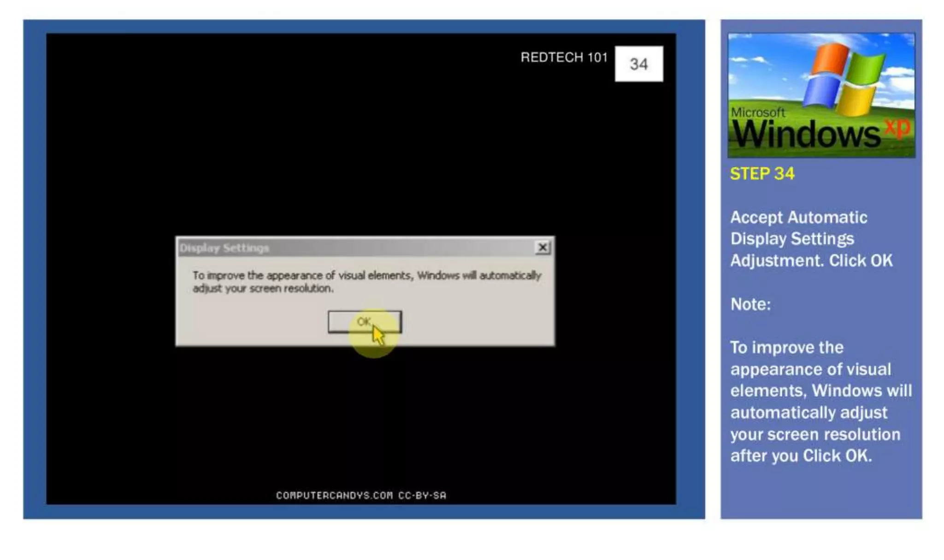Click the Windows XP logo image

pos(821,95)
